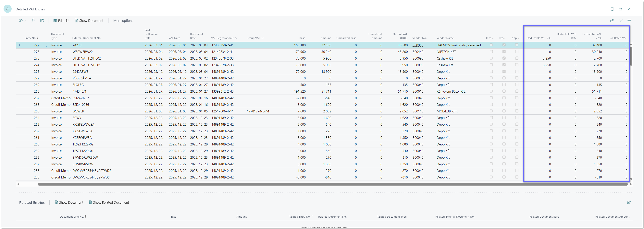Screen dimensions: 644x229
Task: Go back using the arrow button
Action: click(x=7, y=9)
